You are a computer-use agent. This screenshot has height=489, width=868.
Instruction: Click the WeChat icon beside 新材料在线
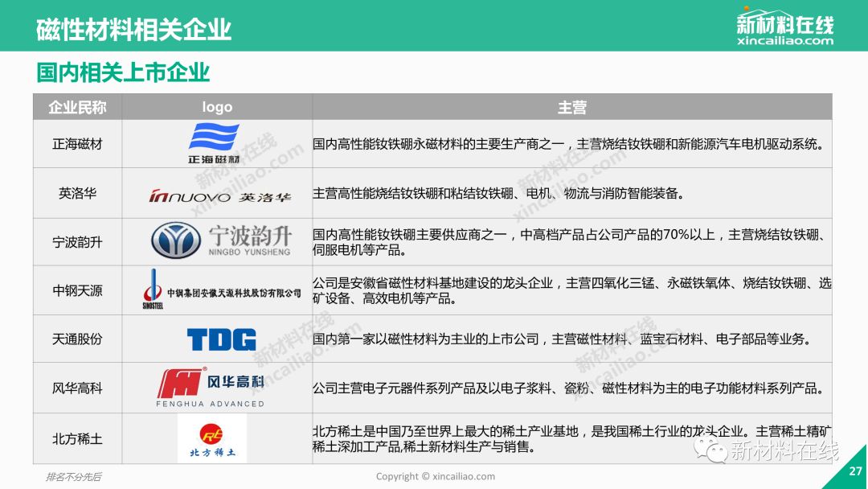[710, 450]
